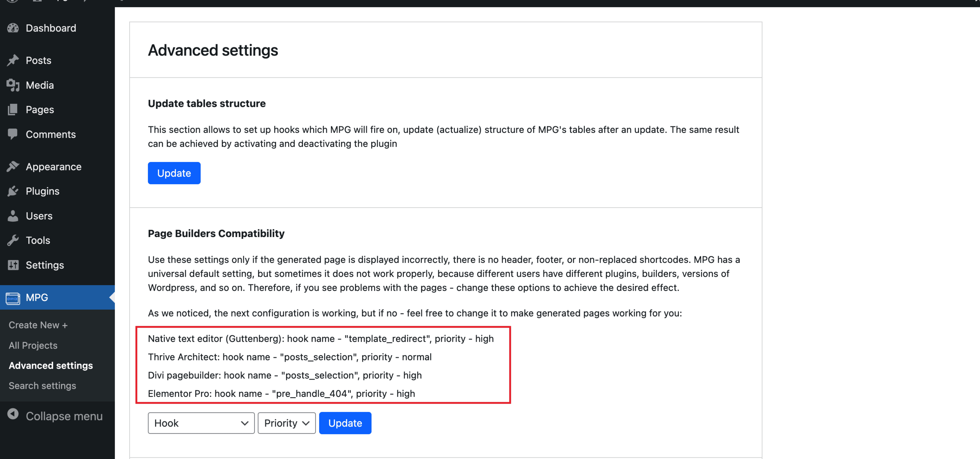Open Pages via its sidebar icon
The image size is (980, 459).
(x=13, y=109)
